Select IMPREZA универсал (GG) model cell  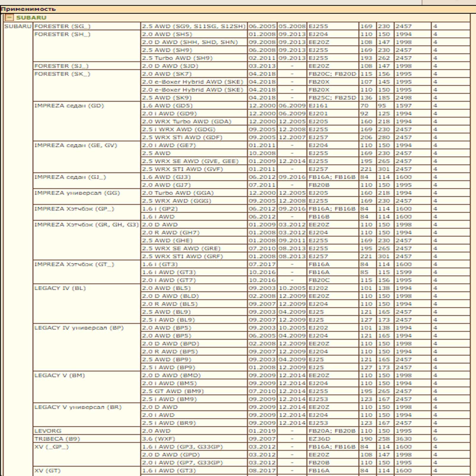tap(77, 193)
